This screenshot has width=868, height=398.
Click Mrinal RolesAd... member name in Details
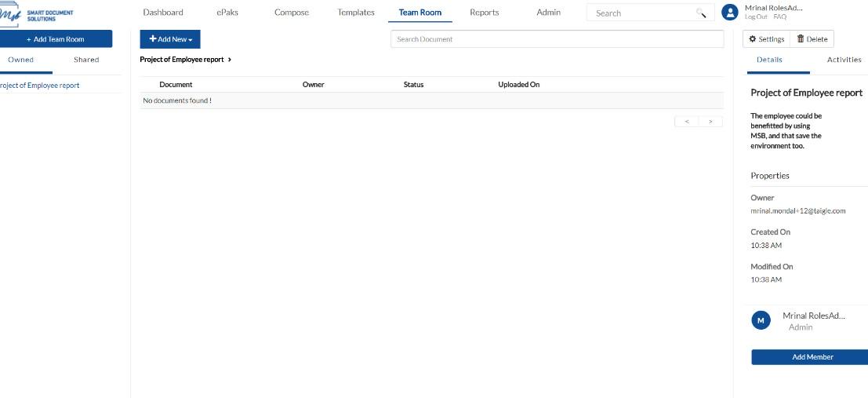point(814,316)
